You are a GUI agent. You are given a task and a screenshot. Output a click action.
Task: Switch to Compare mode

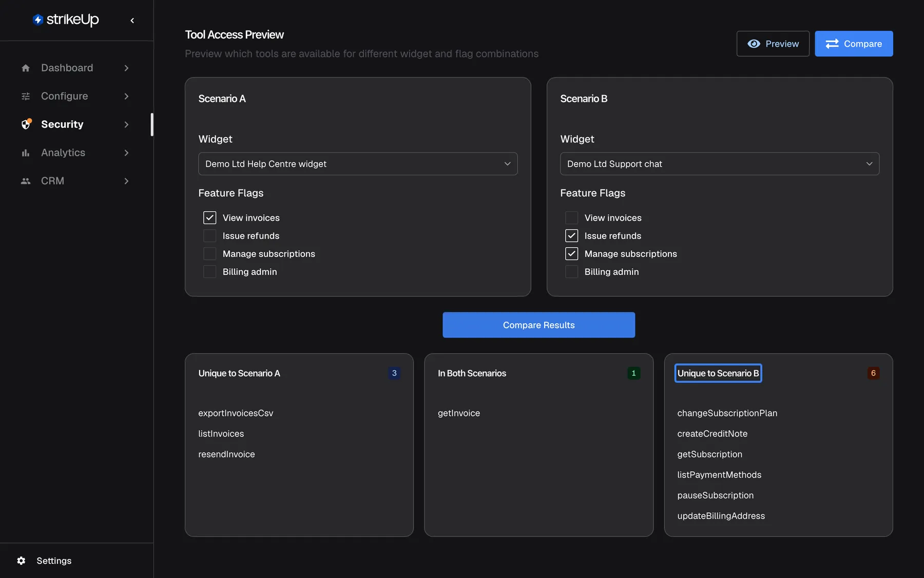pos(854,44)
